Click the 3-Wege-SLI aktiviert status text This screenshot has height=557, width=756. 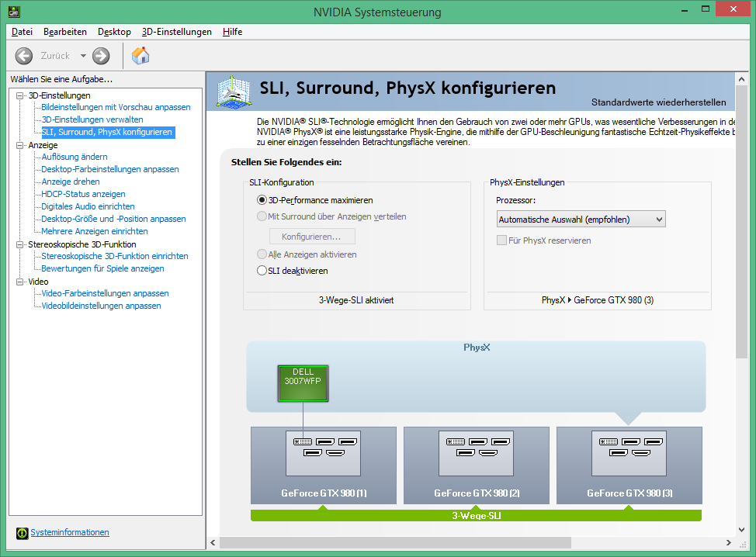pos(356,300)
